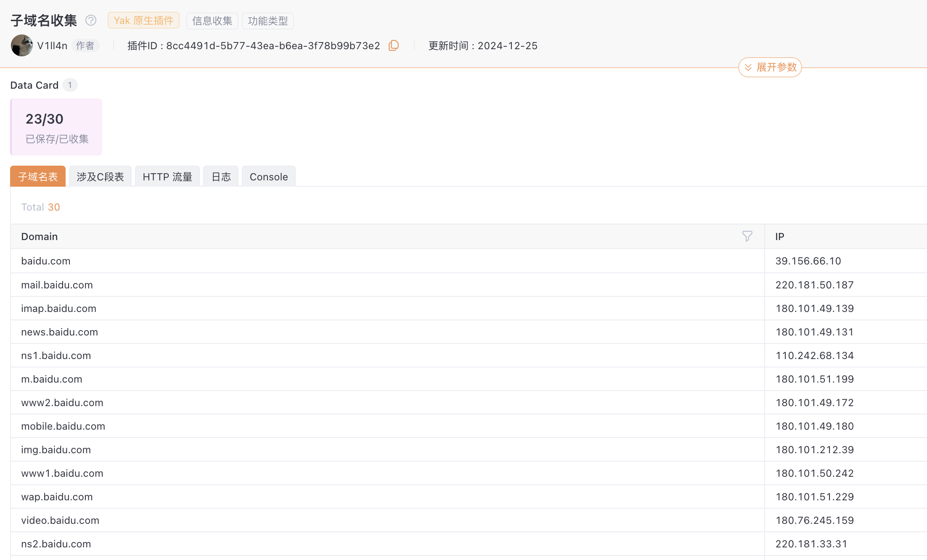
Task: Click the IP column header
Action: (780, 236)
